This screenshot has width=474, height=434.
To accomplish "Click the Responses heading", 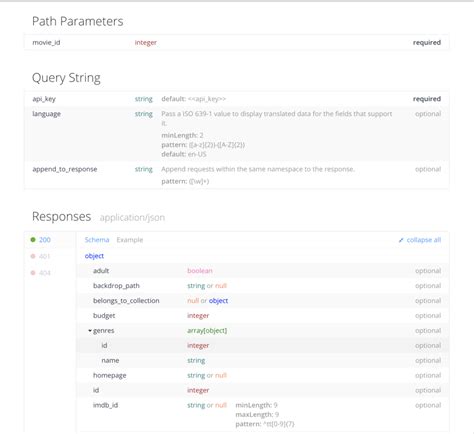I will tap(61, 217).
